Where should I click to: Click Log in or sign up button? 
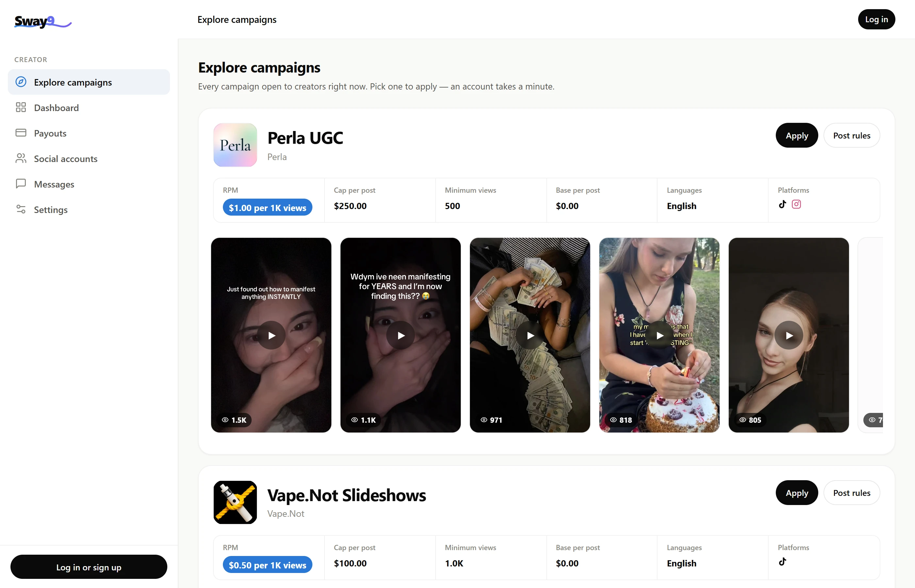(89, 567)
